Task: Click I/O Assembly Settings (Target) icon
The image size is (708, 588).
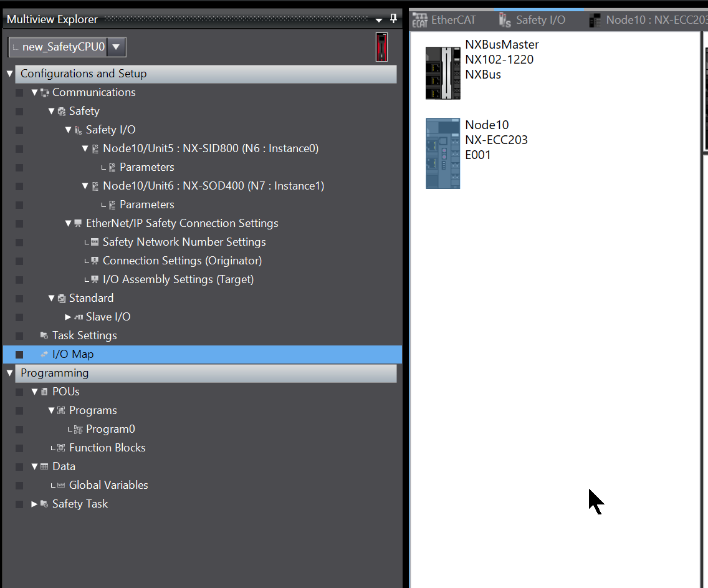Action: [x=94, y=279]
